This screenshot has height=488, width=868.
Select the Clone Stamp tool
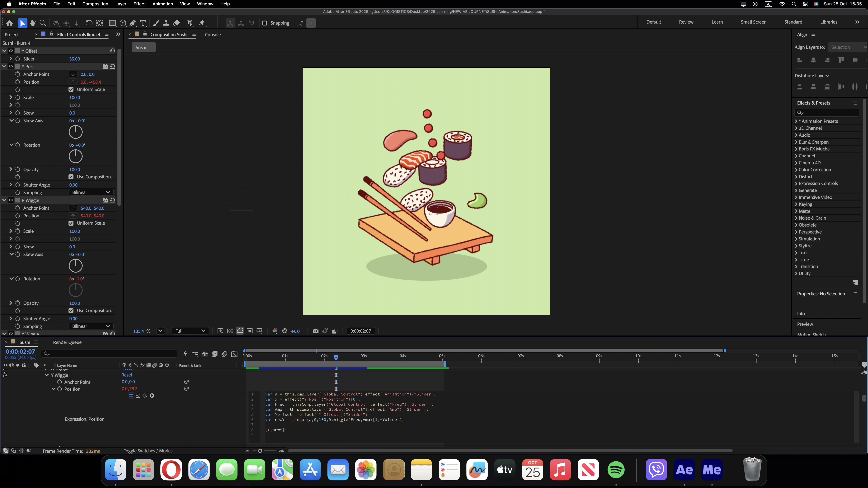click(x=166, y=23)
